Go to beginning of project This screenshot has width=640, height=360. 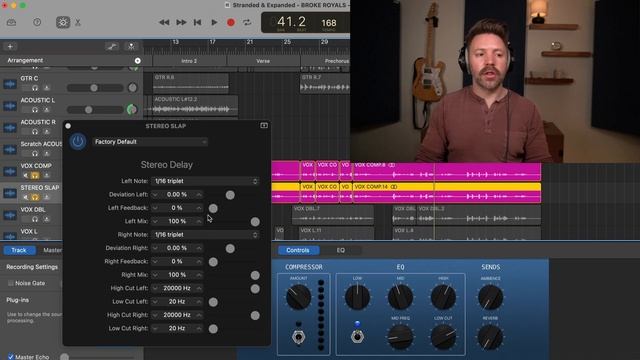(198, 22)
